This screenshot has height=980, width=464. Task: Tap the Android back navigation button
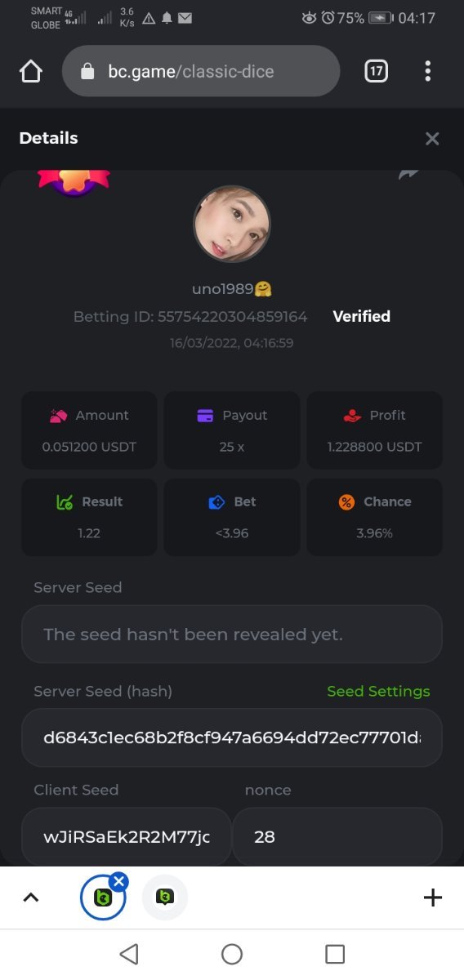click(129, 954)
